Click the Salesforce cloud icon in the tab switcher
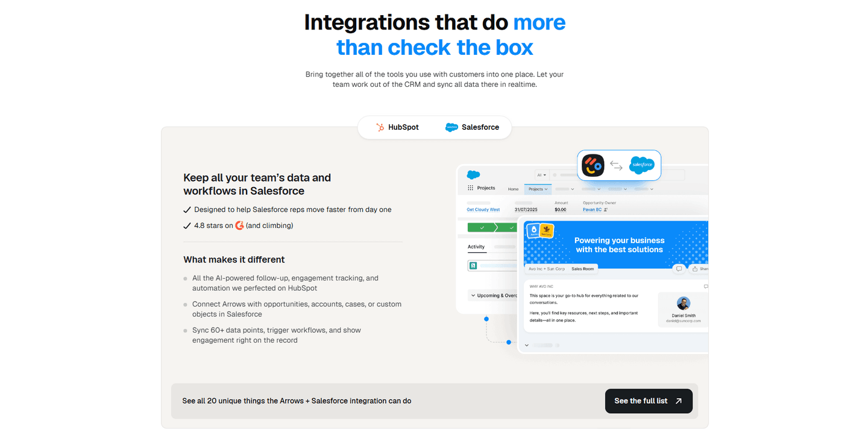The height and width of the screenshot is (429, 868). point(451,127)
